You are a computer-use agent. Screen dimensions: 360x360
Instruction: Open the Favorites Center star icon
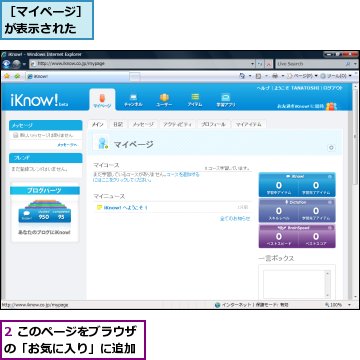pos(6,76)
